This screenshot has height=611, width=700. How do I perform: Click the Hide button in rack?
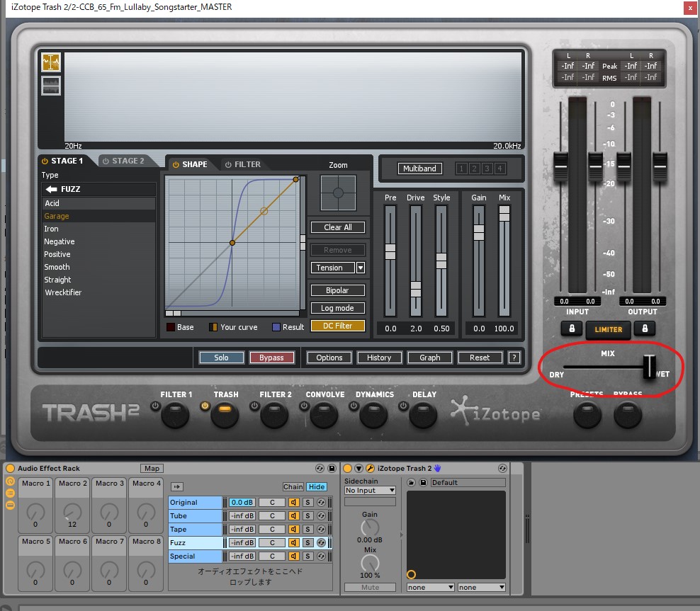pyautogui.click(x=317, y=487)
